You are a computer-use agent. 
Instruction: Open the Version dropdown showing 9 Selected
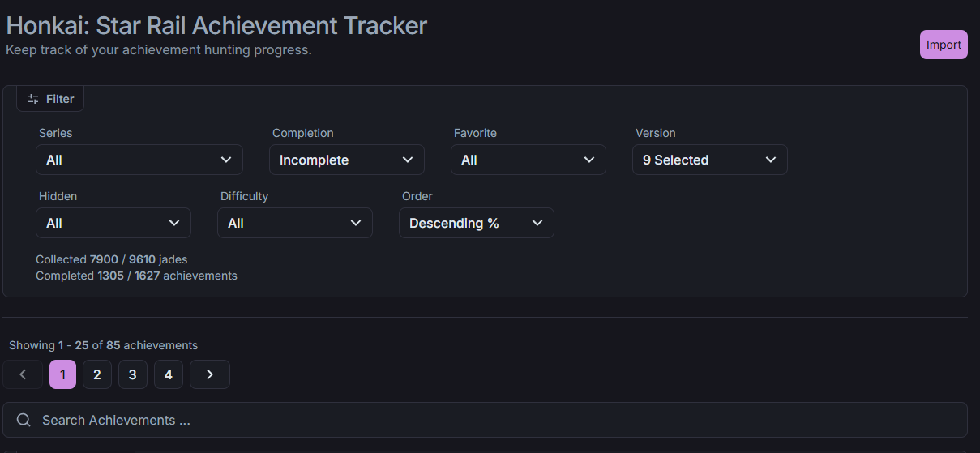[x=710, y=160]
